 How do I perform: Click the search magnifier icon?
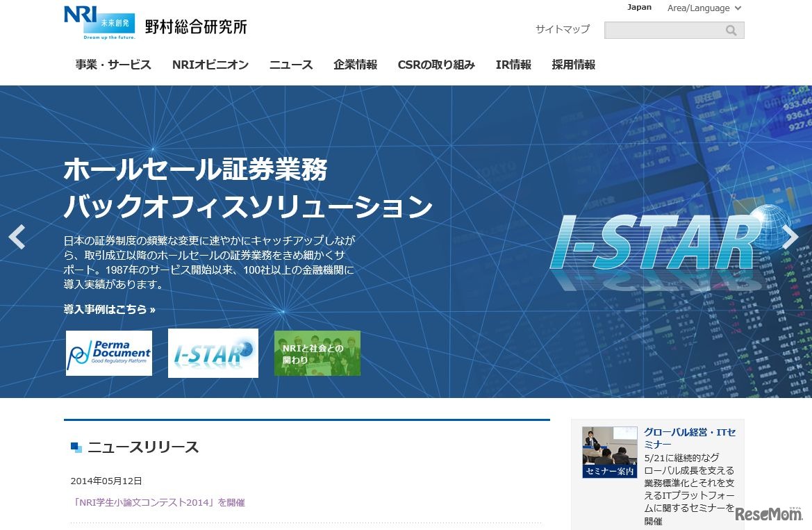(x=731, y=30)
